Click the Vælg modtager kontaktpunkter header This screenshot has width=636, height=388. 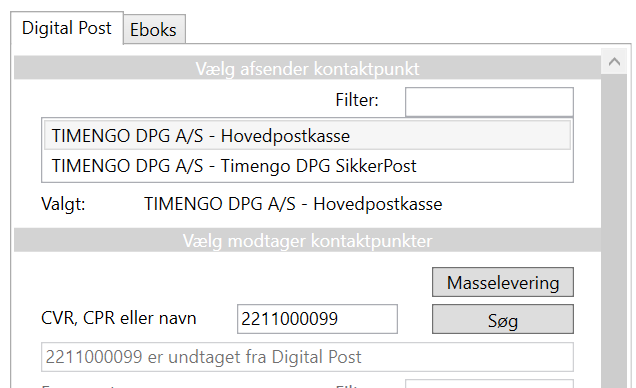pyautogui.click(x=307, y=240)
